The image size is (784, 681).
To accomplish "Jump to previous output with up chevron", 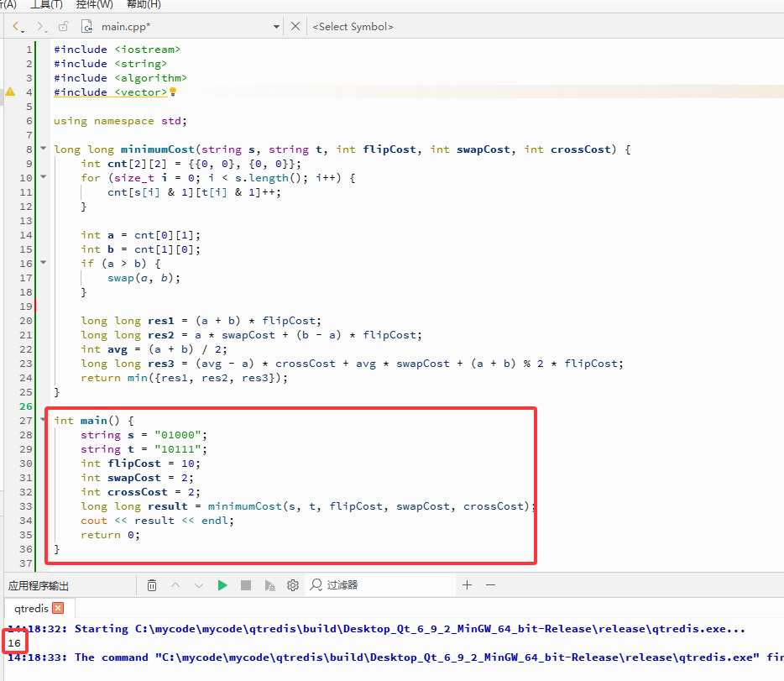I will tap(175, 585).
